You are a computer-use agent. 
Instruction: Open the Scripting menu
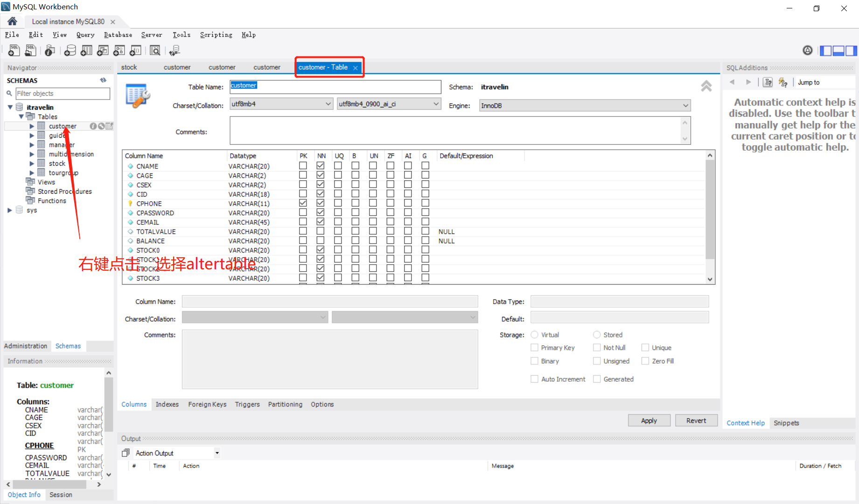216,35
